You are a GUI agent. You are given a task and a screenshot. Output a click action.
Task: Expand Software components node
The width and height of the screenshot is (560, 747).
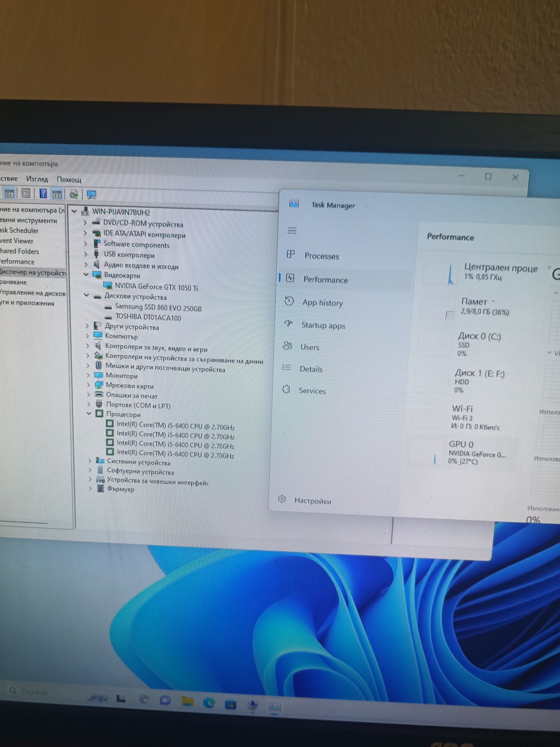click(x=85, y=244)
